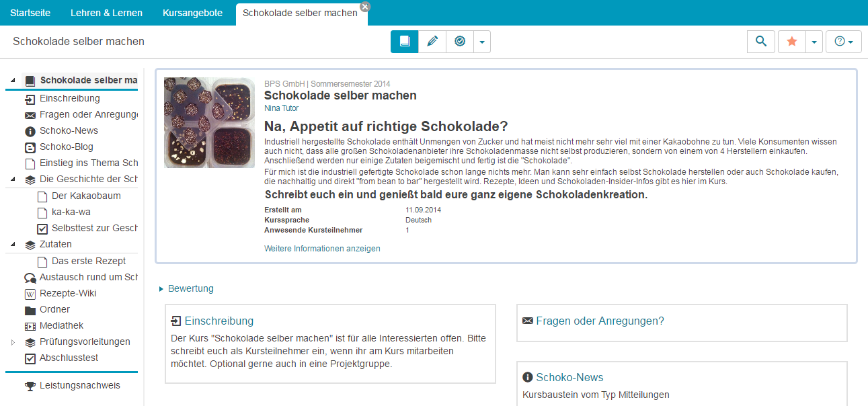868x406 pixels.
Task: Open the dropdown arrow beside the star
Action: (814, 42)
